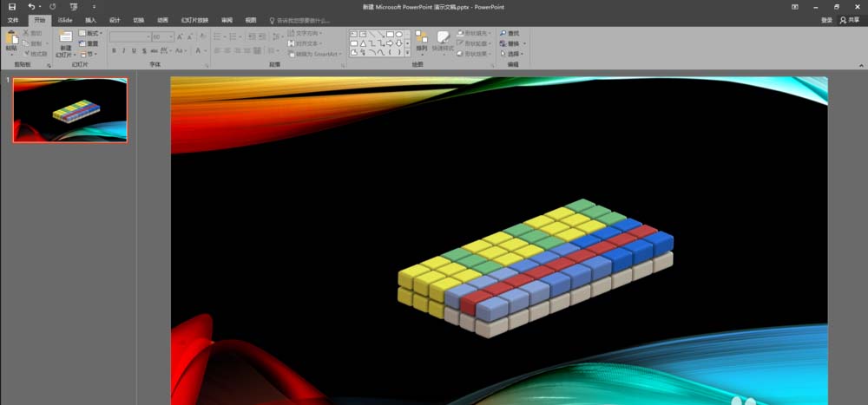868x405 pixels.
Task: Click the Increase Font Size icon
Action: (181, 36)
